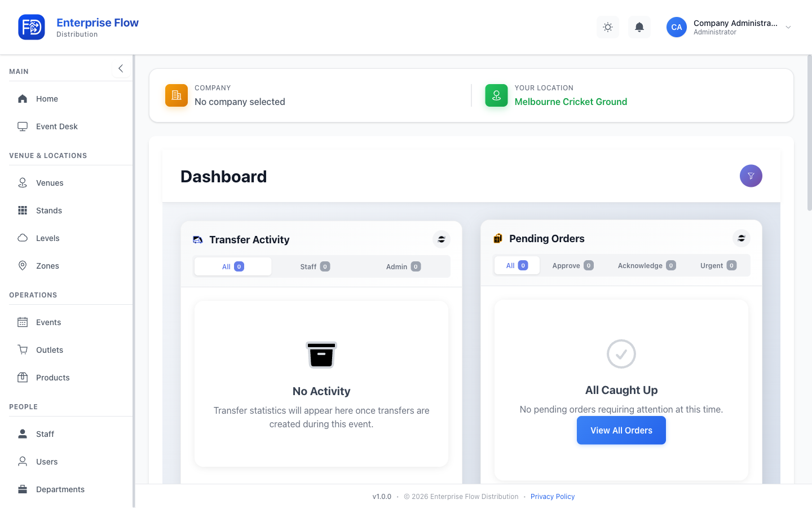The width and height of the screenshot is (812, 508).
Task: Click the Melbourne Cricket Ground location link
Action: click(571, 102)
